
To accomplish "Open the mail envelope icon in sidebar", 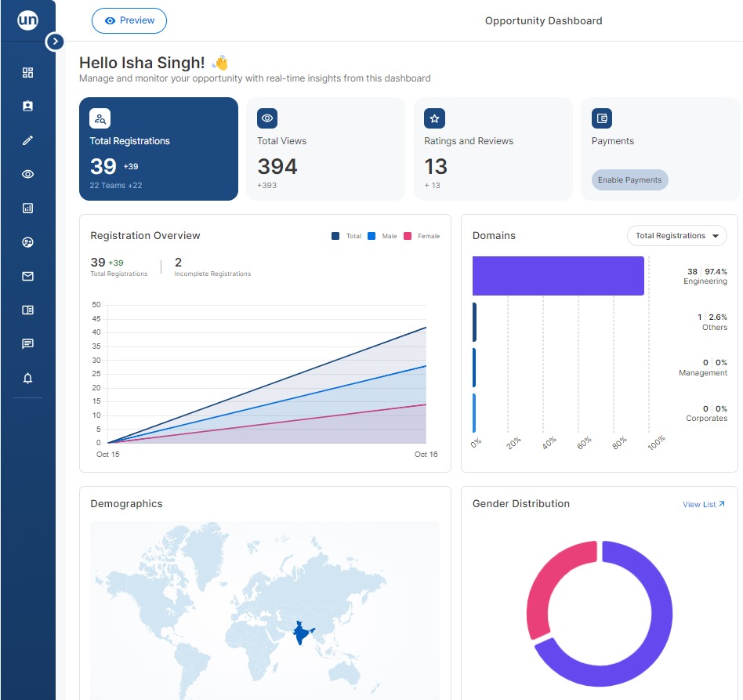I will coord(27,276).
